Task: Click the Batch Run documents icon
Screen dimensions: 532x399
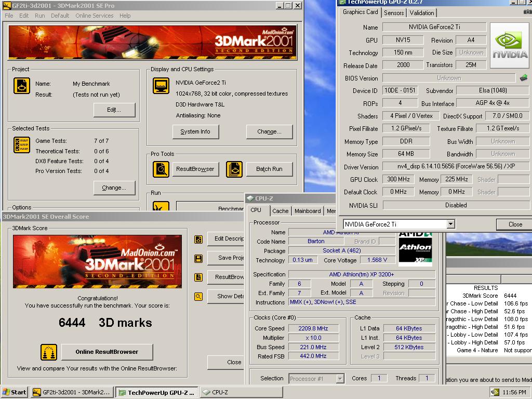Action: coord(234,169)
